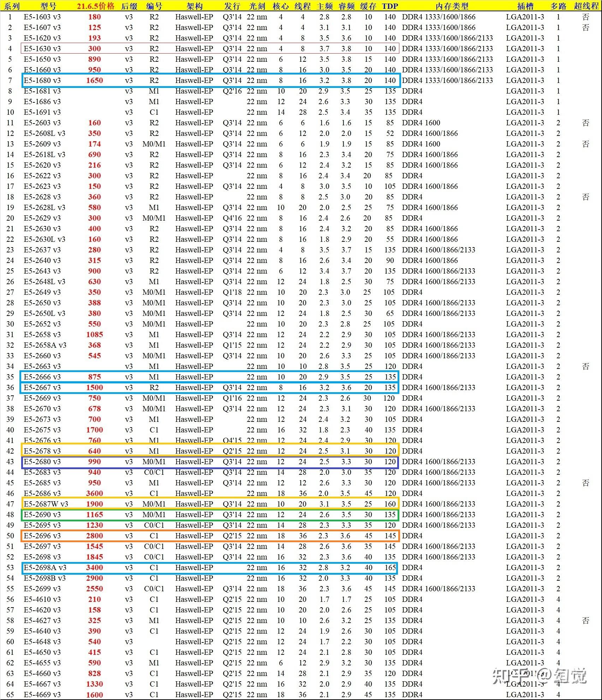Image resolution: width=602 pixels, height=700 pixels.
Task: Click the "缓存" column header
Action: (x=368, y=6)
